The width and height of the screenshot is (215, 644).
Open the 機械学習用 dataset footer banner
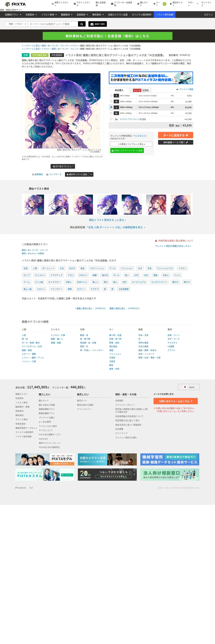[x=170, y=459]
